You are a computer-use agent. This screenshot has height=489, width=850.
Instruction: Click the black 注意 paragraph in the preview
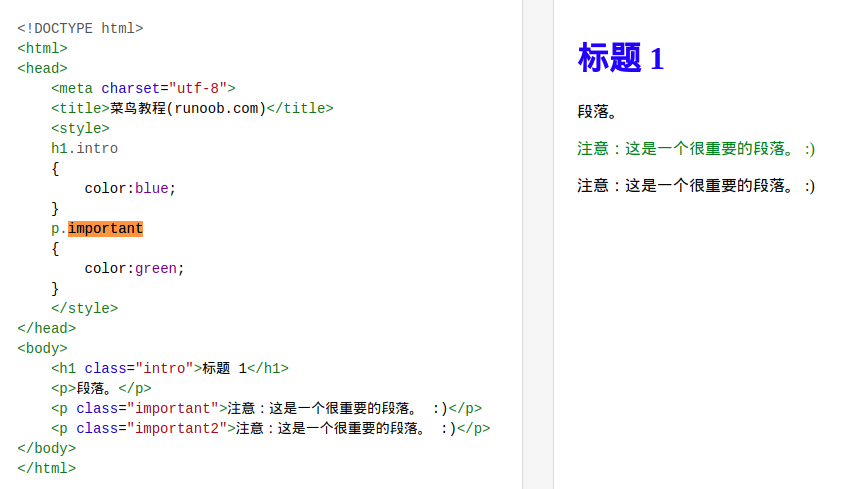[696, 186]
